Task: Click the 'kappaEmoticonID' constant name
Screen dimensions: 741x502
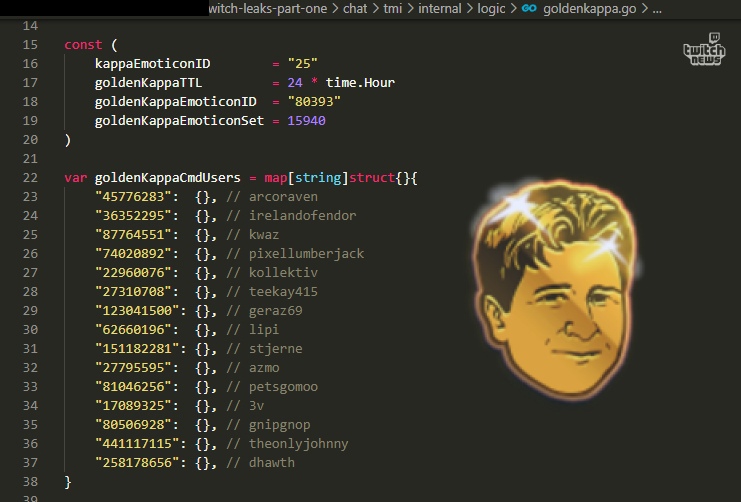Action: pos(153,64)
